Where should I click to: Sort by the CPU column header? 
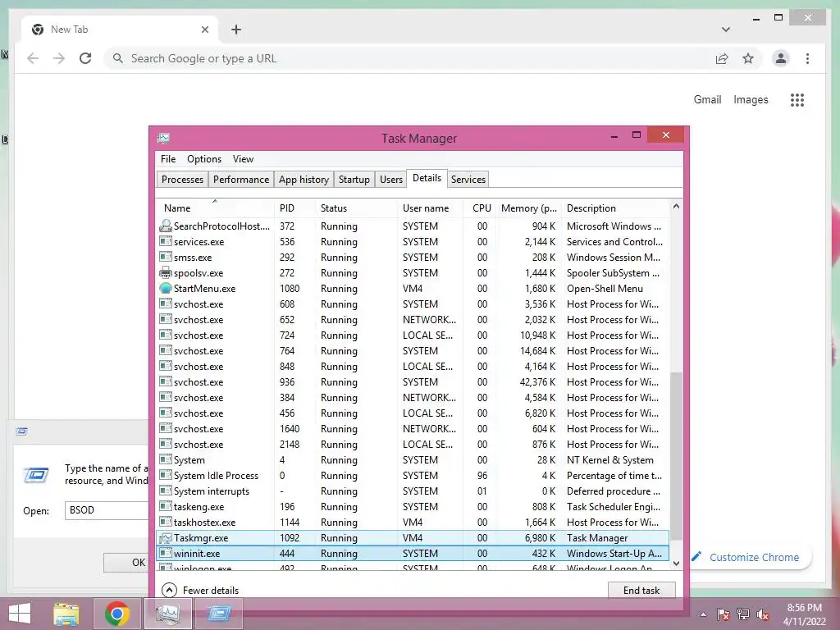(480, 208)
